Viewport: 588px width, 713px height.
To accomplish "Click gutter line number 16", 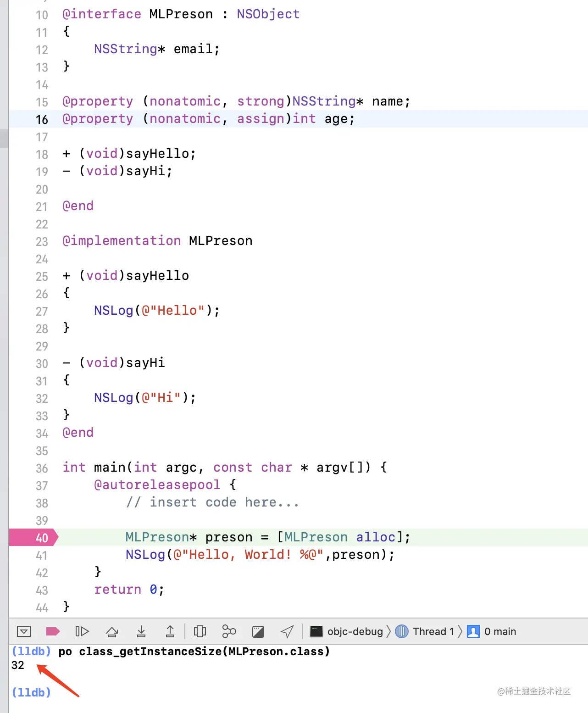I will pos(42,119).
